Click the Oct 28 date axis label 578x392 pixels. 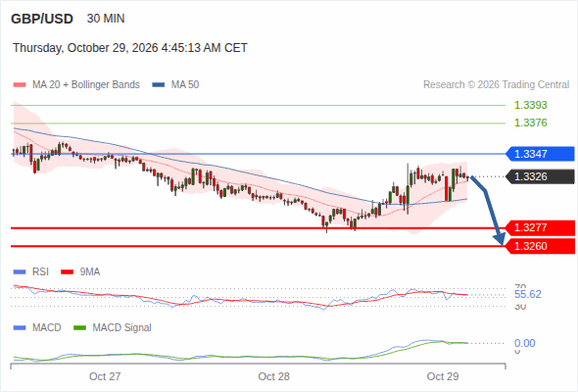click(274, 376)
